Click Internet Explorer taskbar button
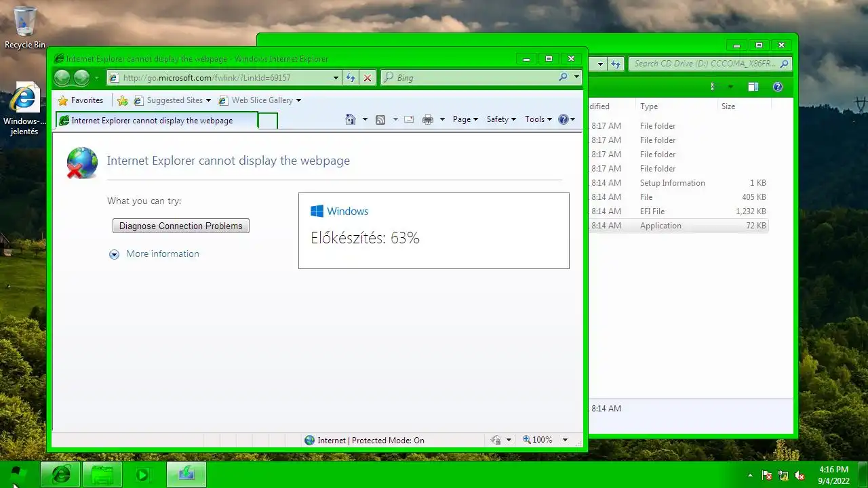This screenshot has width=868, height=488. [61, 474]
